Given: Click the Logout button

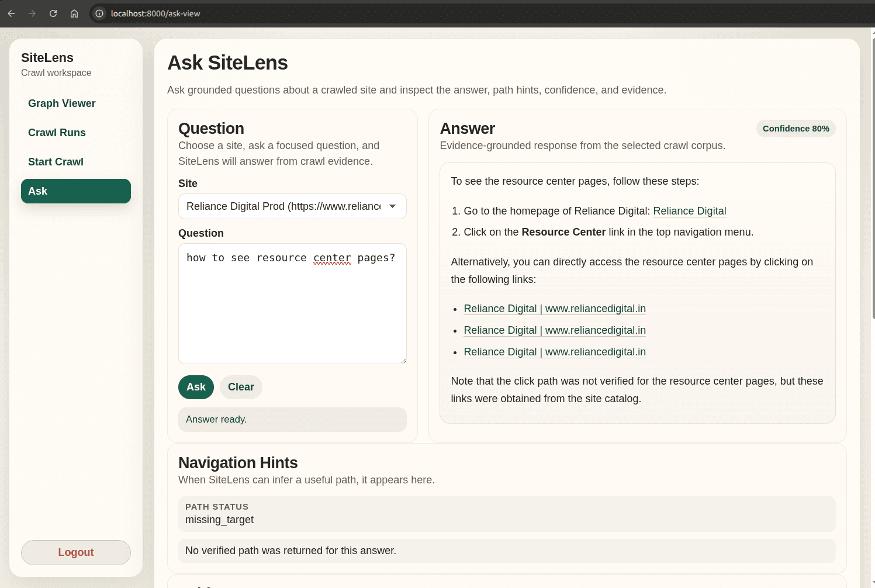Looking at the screenshot, I should click(x=76, y=552).
